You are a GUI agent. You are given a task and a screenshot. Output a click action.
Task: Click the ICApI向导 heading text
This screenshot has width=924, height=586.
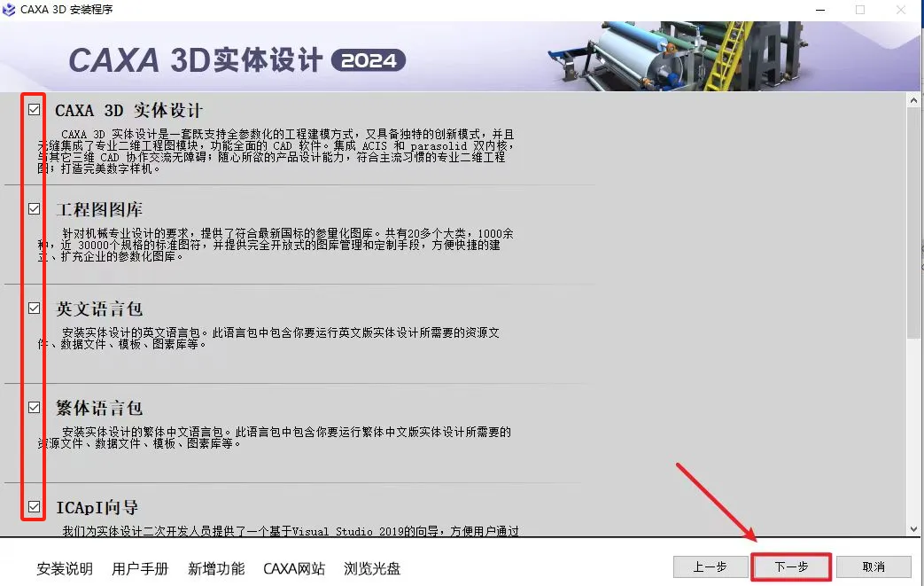[x=97, y=508]
